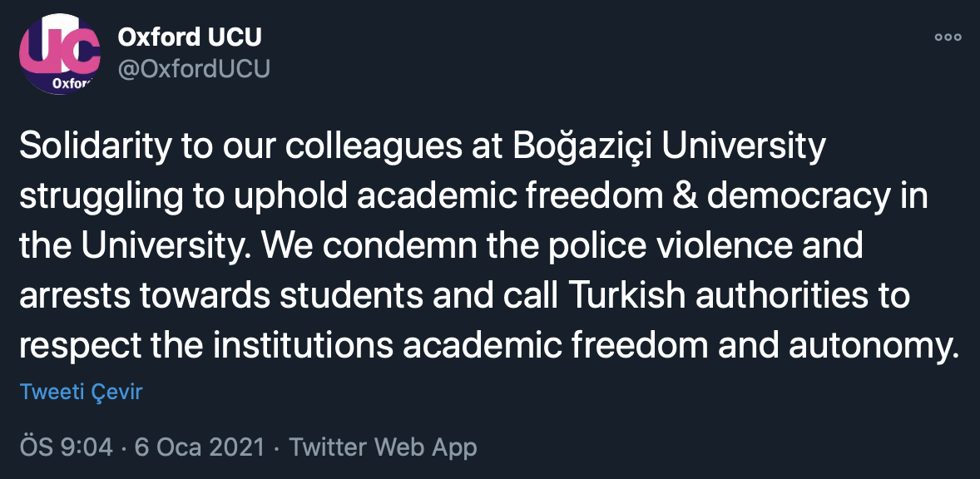The height and width of the screenshot is (479, 980).
Task: Click the word institutions in the tweet
Action: 333,347
